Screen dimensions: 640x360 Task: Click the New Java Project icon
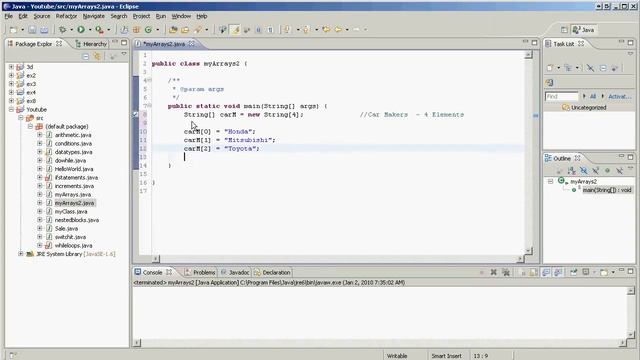click(x=124, y=30)
